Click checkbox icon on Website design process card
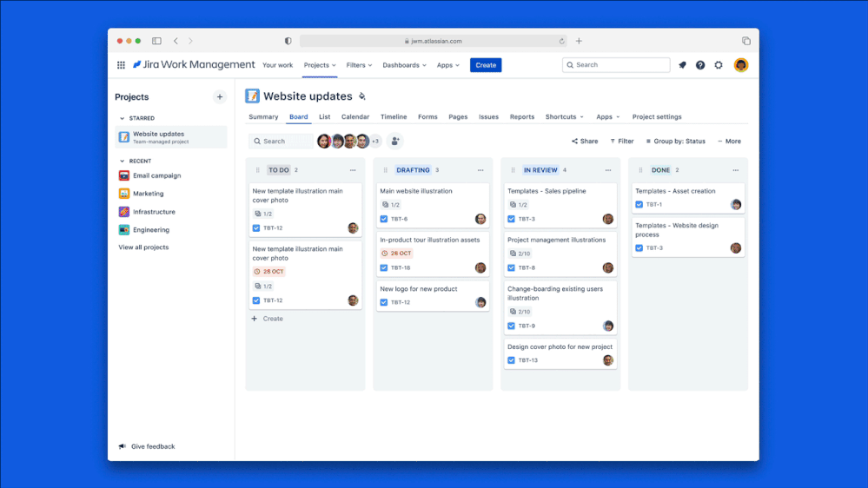This screenshot has width=868, height=488. (639, 247)
